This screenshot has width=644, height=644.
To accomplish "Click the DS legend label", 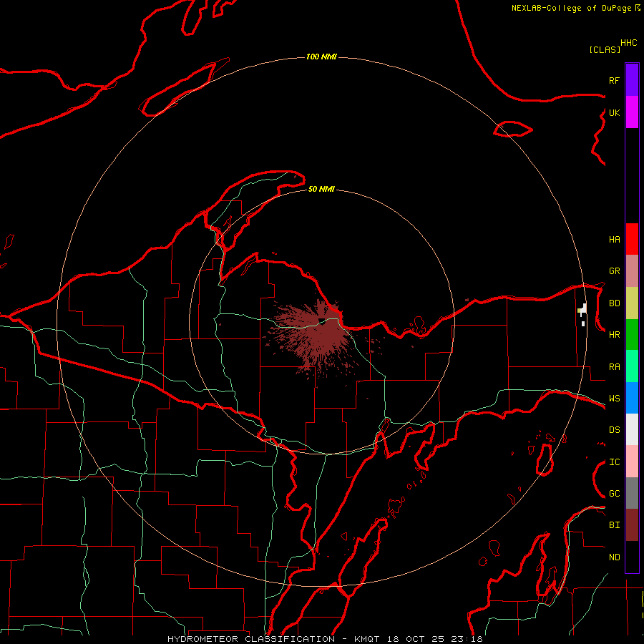I will (614, 430).
